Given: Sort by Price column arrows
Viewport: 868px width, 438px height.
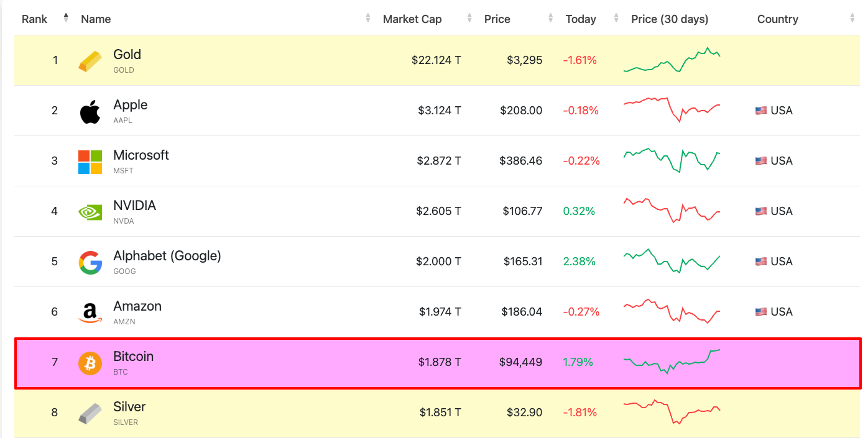Looking at the screenshot, I should pyautogui.click(x=551, y=19).
